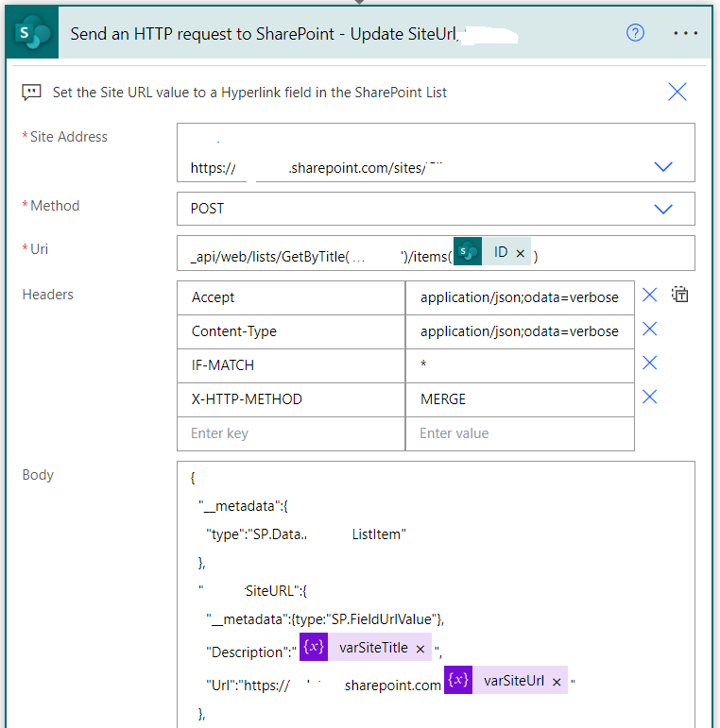Delete the Content-Type header row
The height and width of the screenshot is (728, 720).
pyautogui.click(x=650, y=330)
